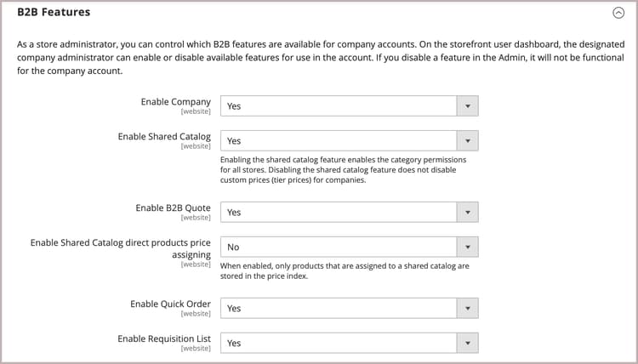Click the Enable Quick Order field label
The height and width of the screenshot is (364, 638).
coord(170,304)
